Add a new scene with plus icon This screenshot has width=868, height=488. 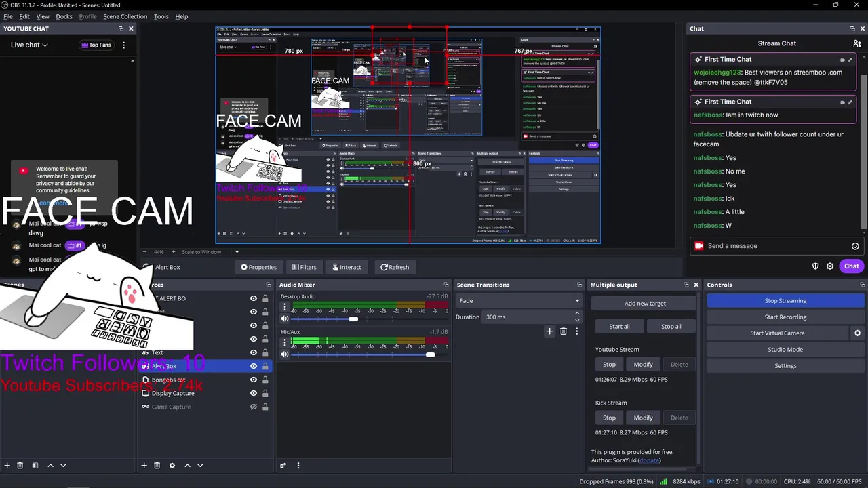coord(7,466)
